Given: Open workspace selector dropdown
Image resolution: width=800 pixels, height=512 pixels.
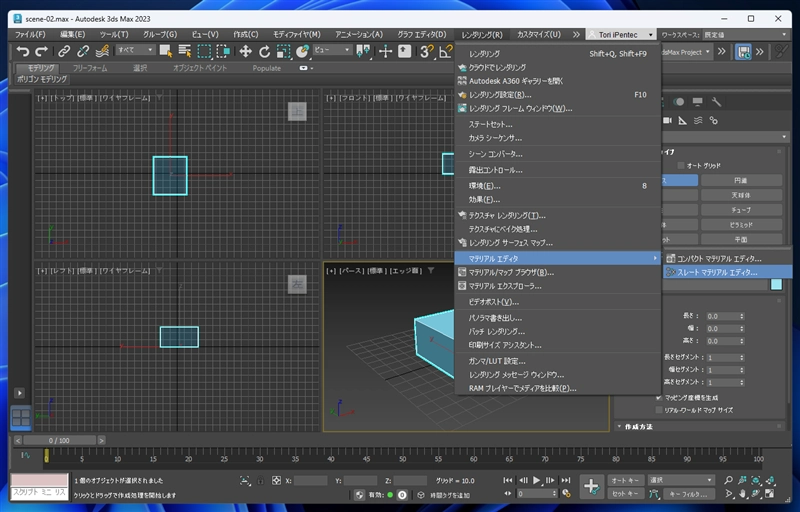Looking at the screenshot, I should [745, 35].
